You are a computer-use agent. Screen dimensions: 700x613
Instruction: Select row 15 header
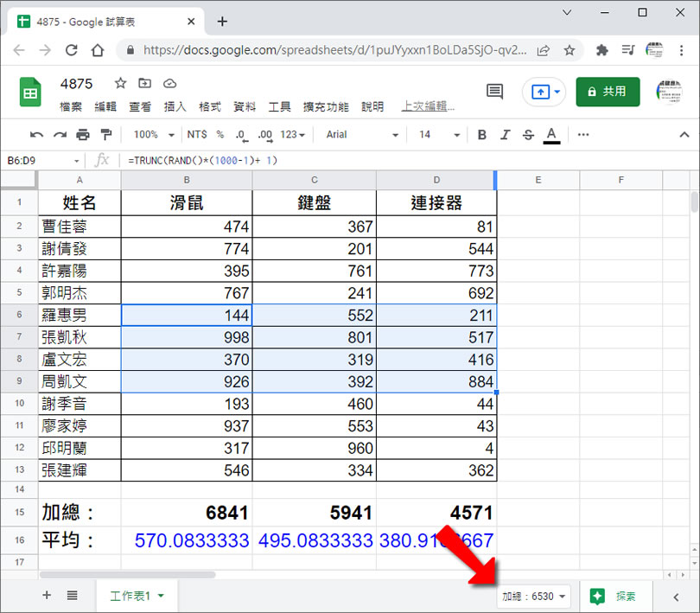click(19, 512)
